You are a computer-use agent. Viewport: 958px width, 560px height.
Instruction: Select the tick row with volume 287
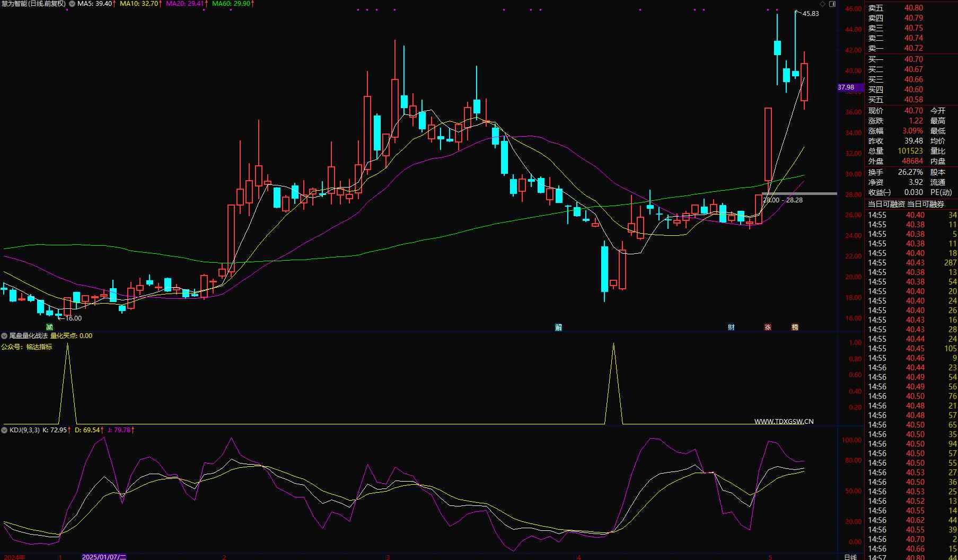(x=911, y=263)
